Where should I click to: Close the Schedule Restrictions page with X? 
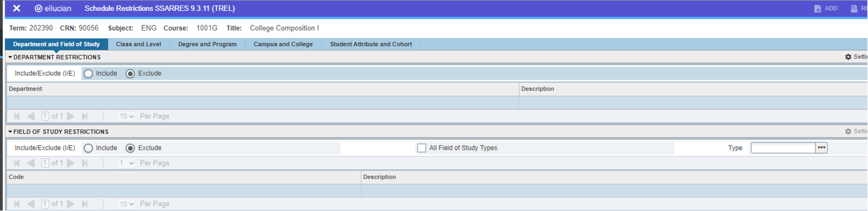tap(16, 8)
